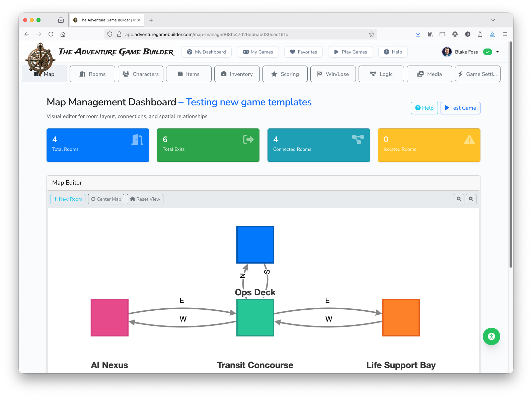Click the browser downloads icon
Image resolution: width=532 pixels, height=398 pixels.
pyautogui.click(x=418, y=34)
